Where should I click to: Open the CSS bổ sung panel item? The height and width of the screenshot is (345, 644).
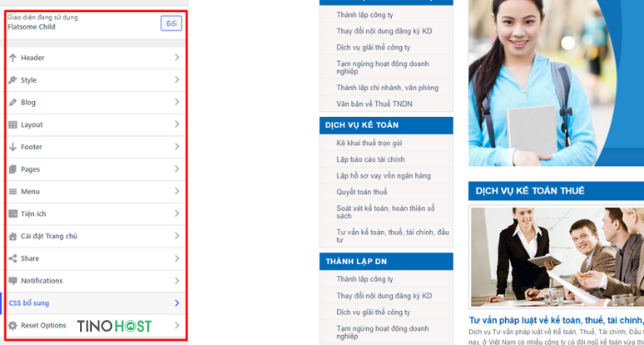96,303
